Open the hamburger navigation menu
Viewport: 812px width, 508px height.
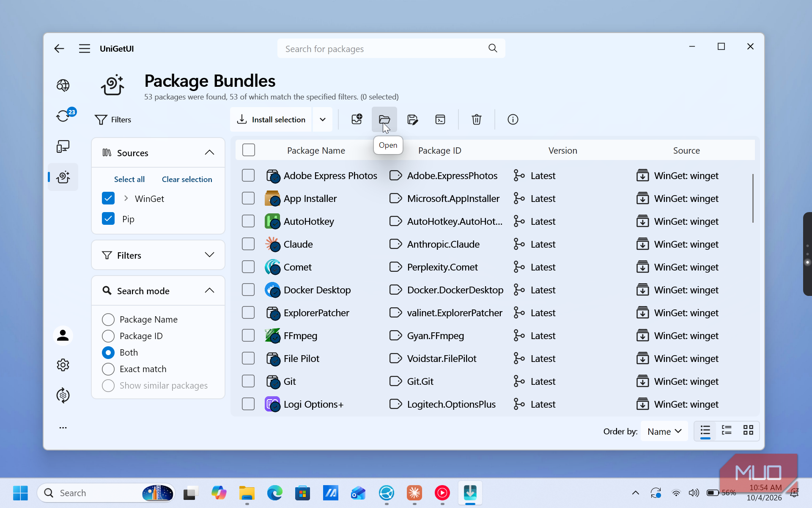coord(85,49)
